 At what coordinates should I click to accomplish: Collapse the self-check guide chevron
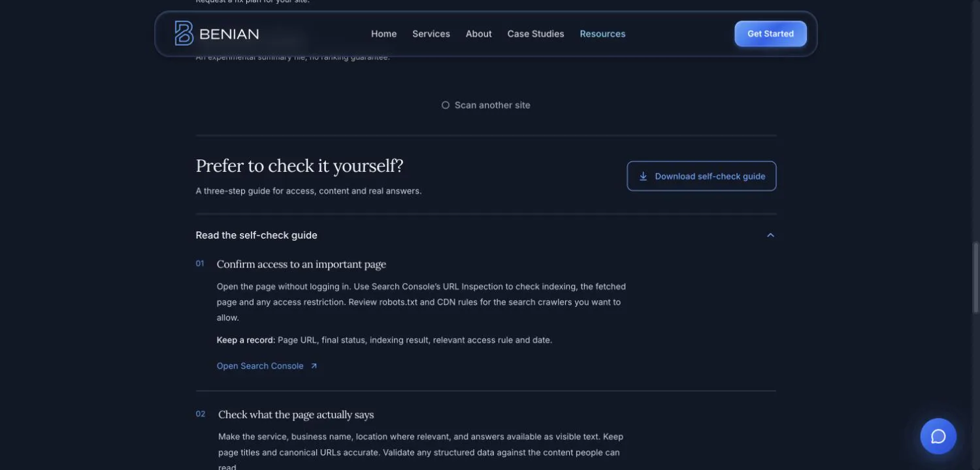[770, 235]
